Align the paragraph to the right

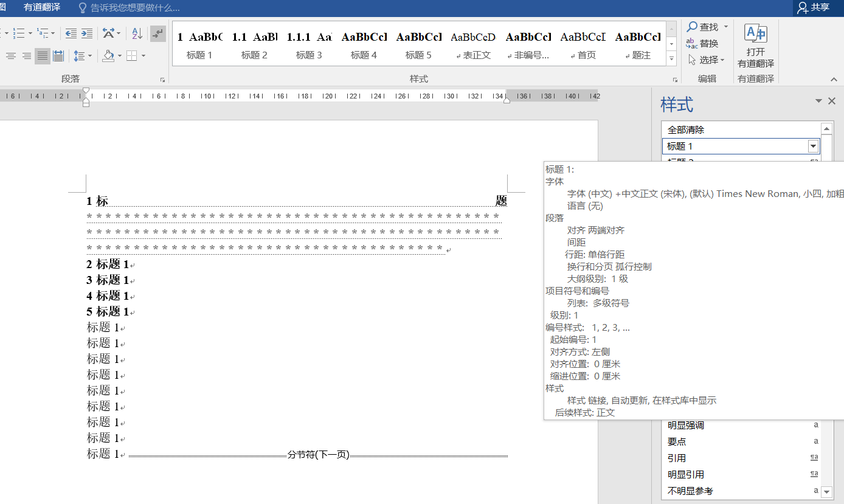(27, 56)
